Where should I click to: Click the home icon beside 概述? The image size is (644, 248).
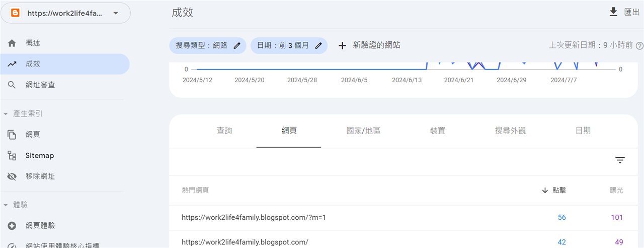12,43
